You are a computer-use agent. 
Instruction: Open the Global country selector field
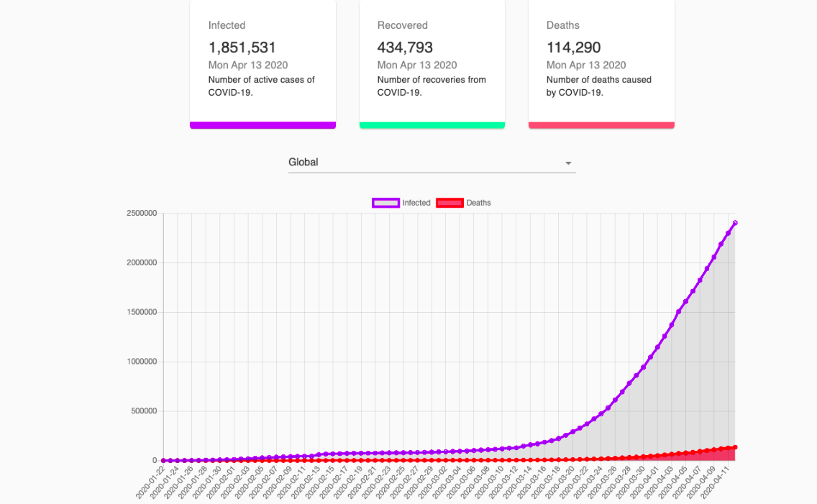tap(424, 162)
